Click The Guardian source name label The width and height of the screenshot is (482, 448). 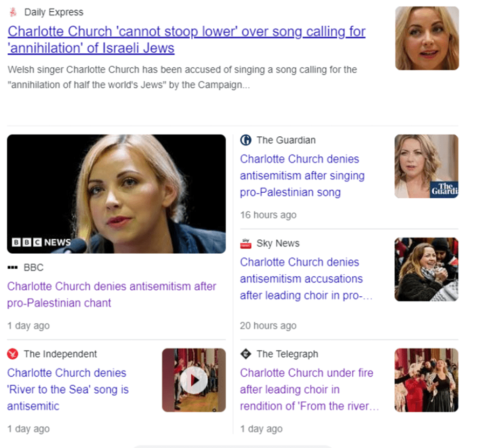[x=286, y=140]
